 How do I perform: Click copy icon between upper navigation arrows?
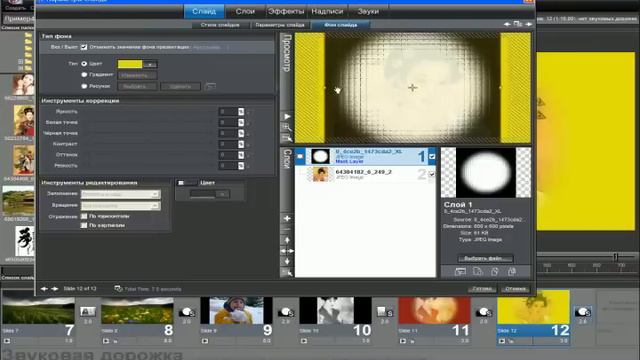(x=518, y=24)
